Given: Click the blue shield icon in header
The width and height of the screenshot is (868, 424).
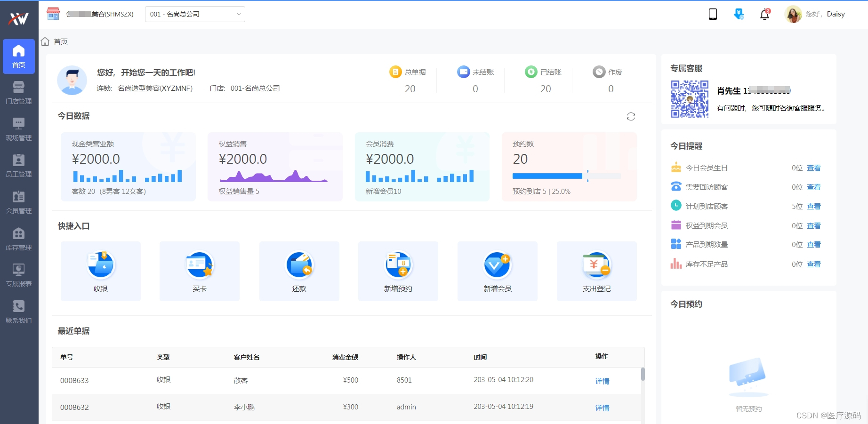Looking at the screenshot, I should [x=739, y=14].
